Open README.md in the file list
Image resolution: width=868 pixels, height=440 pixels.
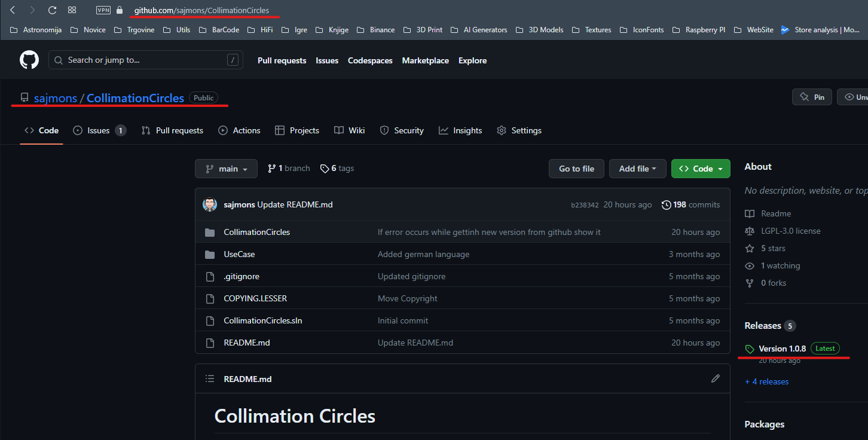pyautogui.click(x=247, y=343)
